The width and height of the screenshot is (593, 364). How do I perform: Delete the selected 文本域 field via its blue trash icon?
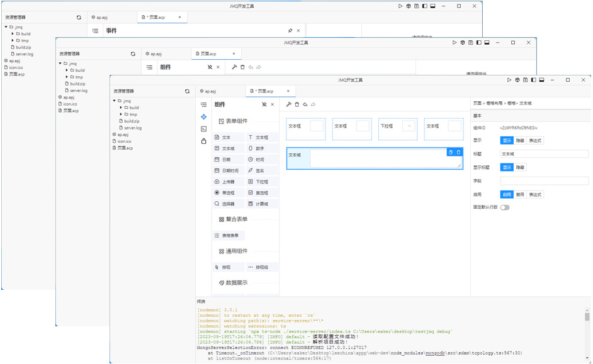[x=458, y=152]
